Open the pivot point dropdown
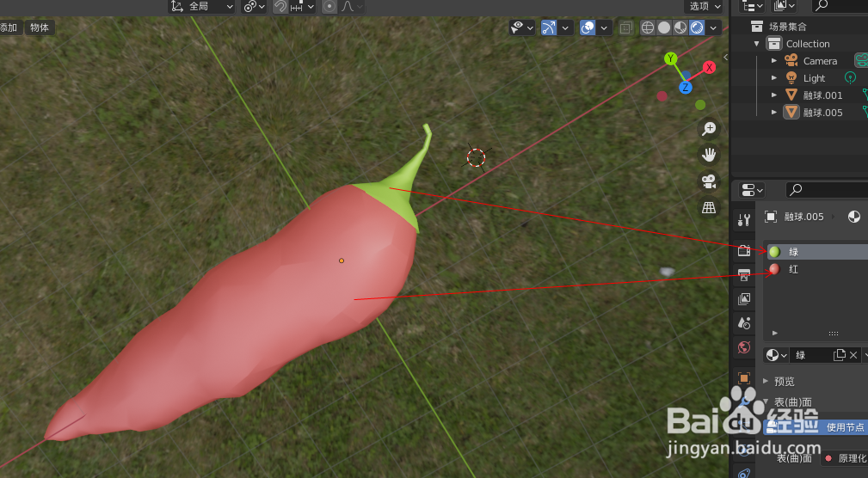Viewport: 868px width, 478px height. (255, 6)
